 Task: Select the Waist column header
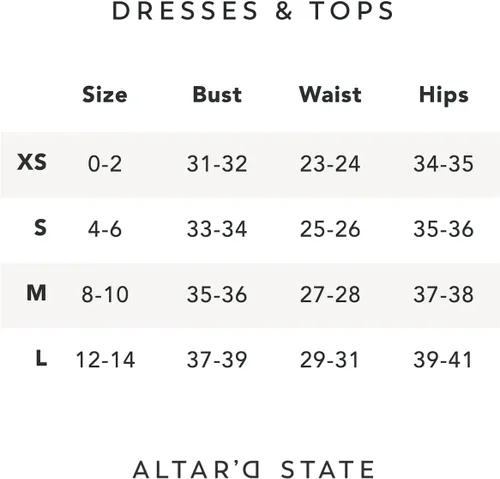click(330, 95)
